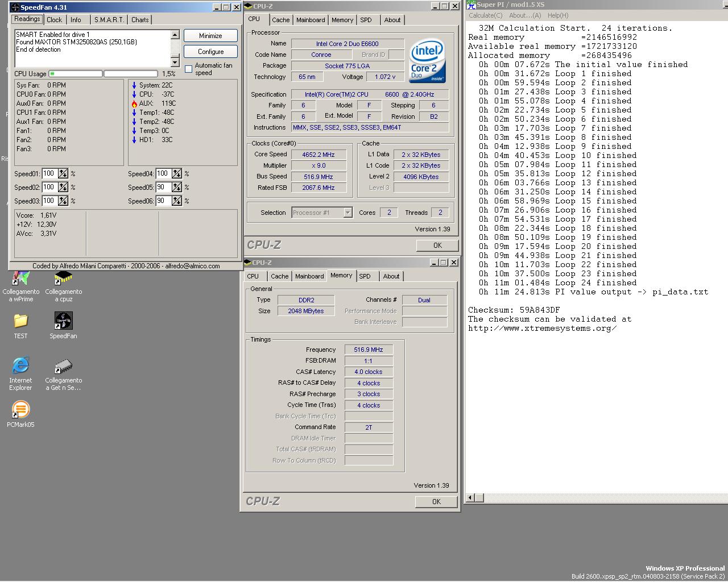728x582 pixels.
Task: Click the Super PI title bar icon
Action: (470, 4)
